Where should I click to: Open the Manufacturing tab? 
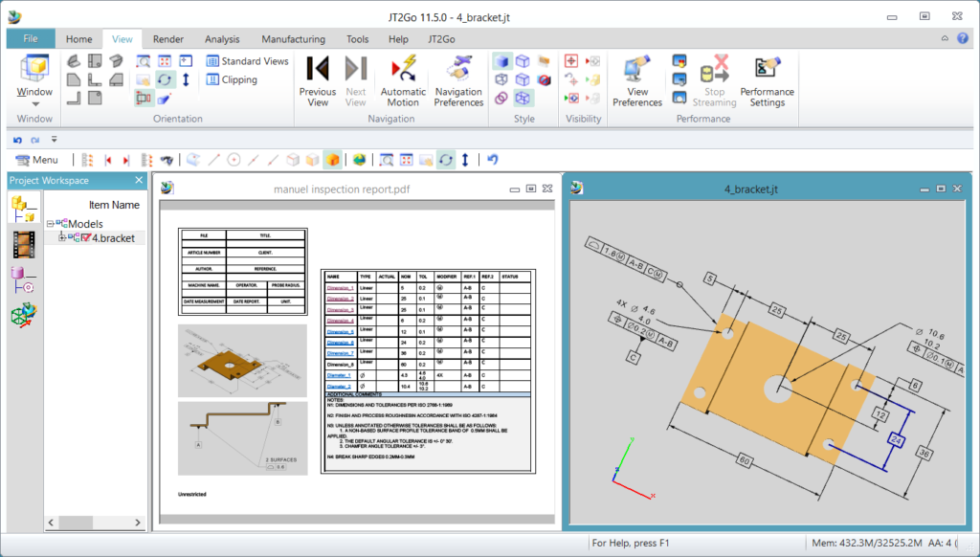293,38
